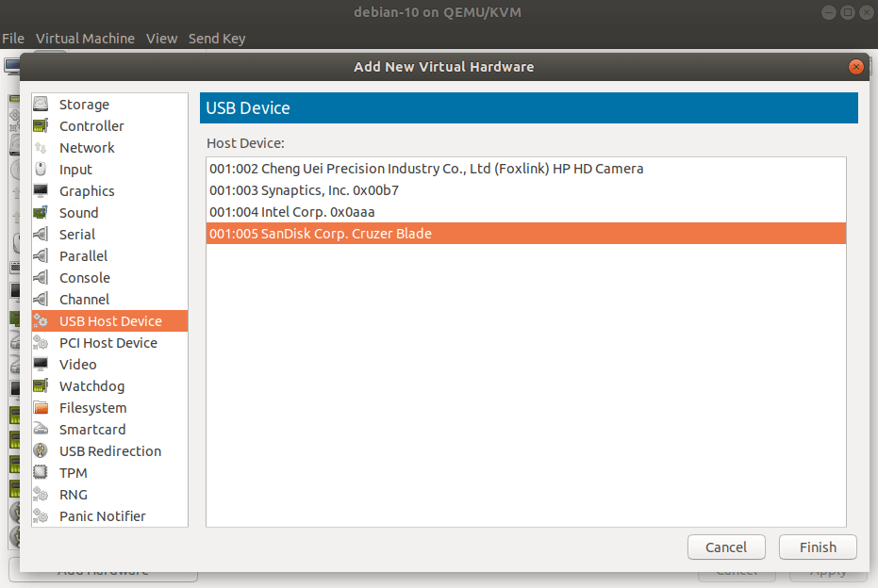Click the Panic Notifier gears icon
Image resolution: width=878 pixels, height=588 pixels.
[41, 515]
